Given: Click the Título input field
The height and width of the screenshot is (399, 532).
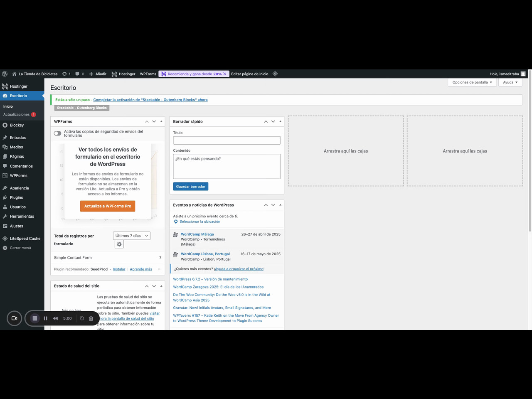Looking at the screenshot, I should point(227,140).
